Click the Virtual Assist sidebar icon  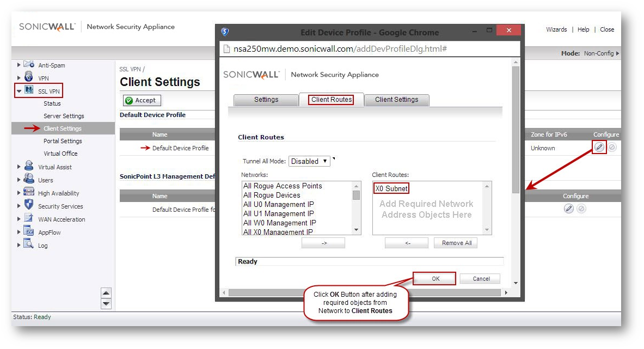29,167
